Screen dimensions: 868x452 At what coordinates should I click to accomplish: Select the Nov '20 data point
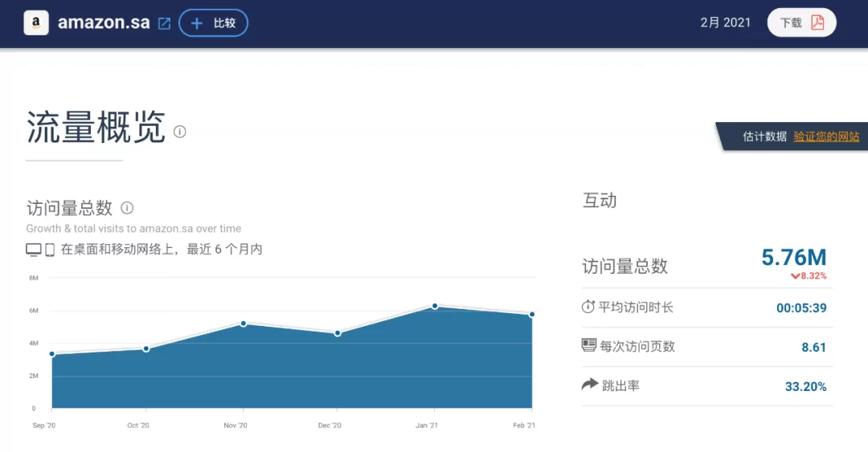click(x=244, y=324)
